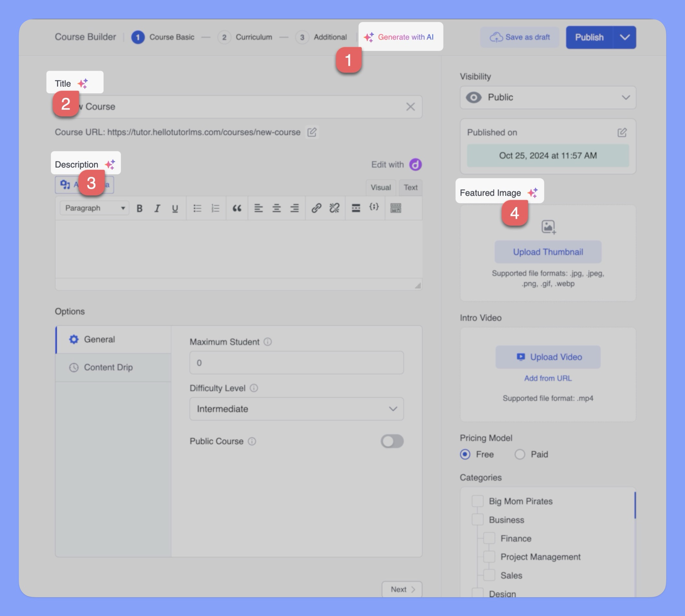Screen dimensions: 685x616
Task: Click the published date Oct 25, 2024
Action: (548, 156)
